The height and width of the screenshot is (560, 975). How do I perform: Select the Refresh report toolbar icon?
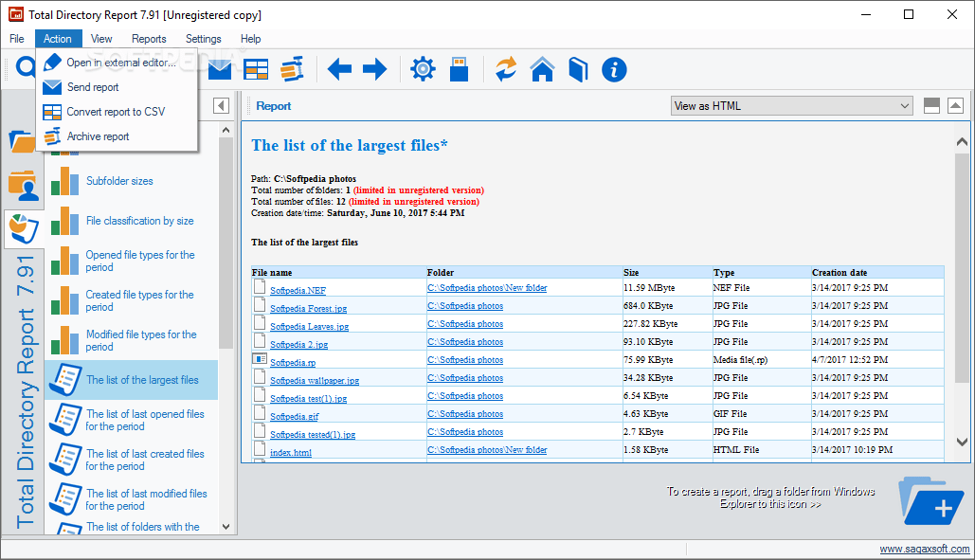click(505, 68)
